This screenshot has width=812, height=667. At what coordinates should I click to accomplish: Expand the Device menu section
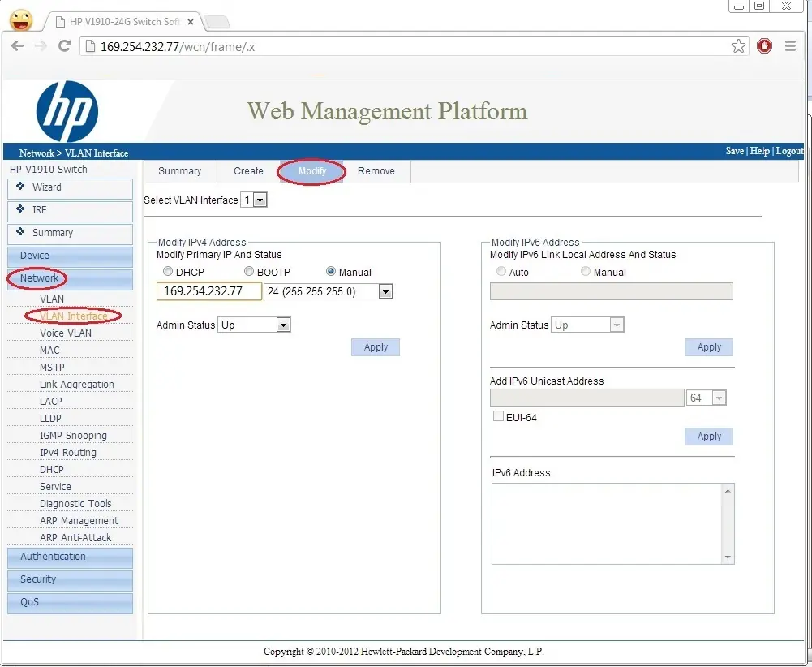tap(70, 256)
